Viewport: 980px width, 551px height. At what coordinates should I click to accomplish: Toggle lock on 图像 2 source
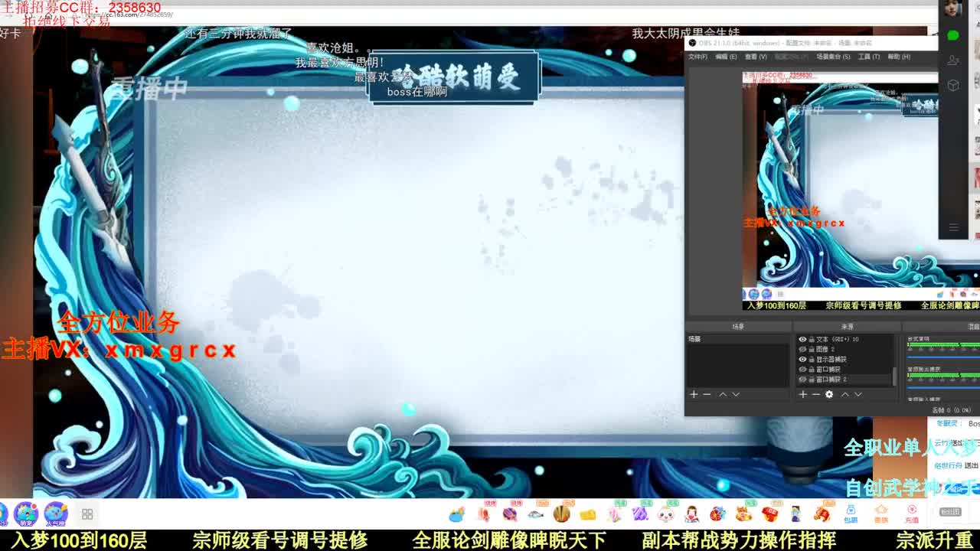click(812, 349)
